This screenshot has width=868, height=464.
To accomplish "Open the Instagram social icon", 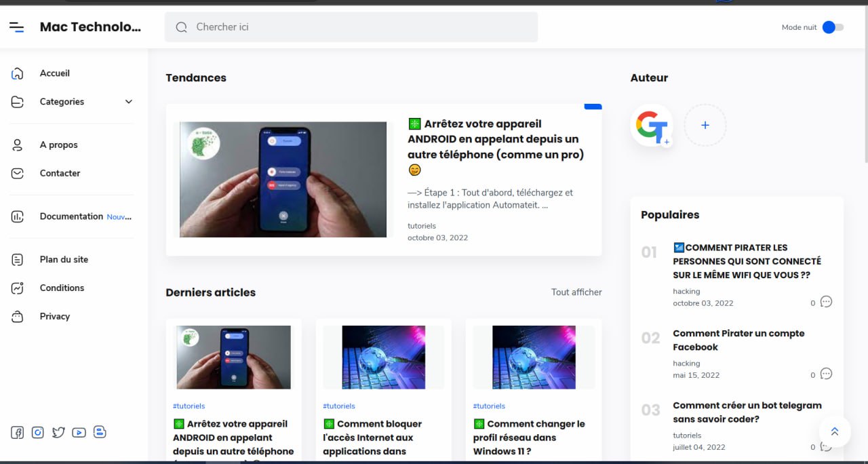I will tap(38, 433).
